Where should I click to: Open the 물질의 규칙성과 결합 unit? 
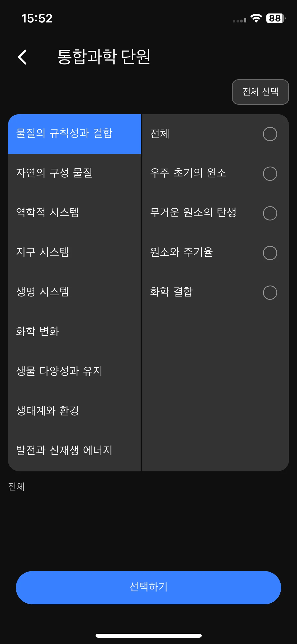pyautogui.click(x=74, y=134)
